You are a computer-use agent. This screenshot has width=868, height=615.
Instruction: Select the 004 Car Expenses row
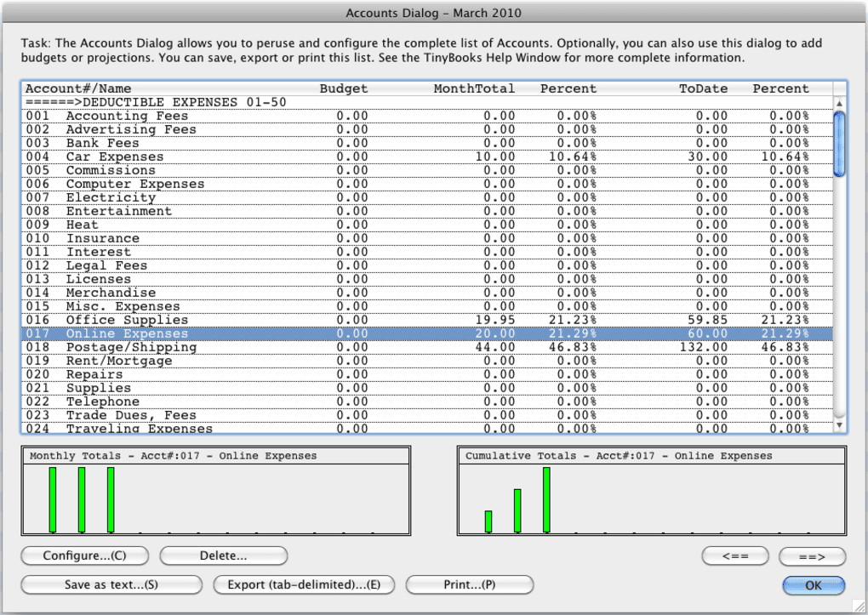(427, 157)
